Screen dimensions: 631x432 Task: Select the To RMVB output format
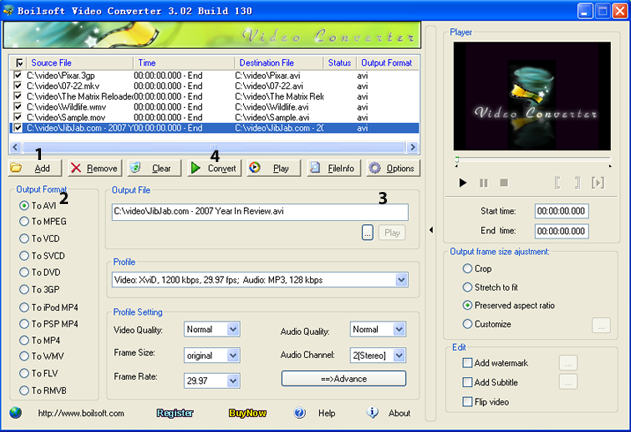click(43, 391)
